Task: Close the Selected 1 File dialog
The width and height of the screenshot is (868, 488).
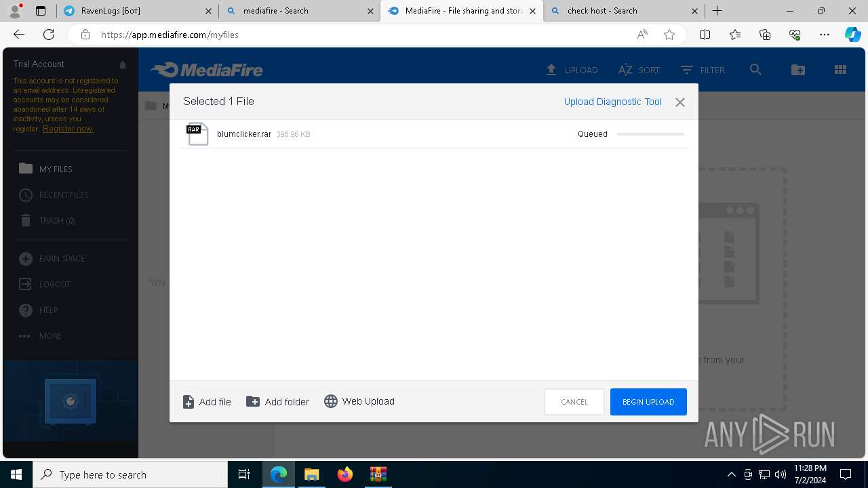Action: [x=680, y=102]
